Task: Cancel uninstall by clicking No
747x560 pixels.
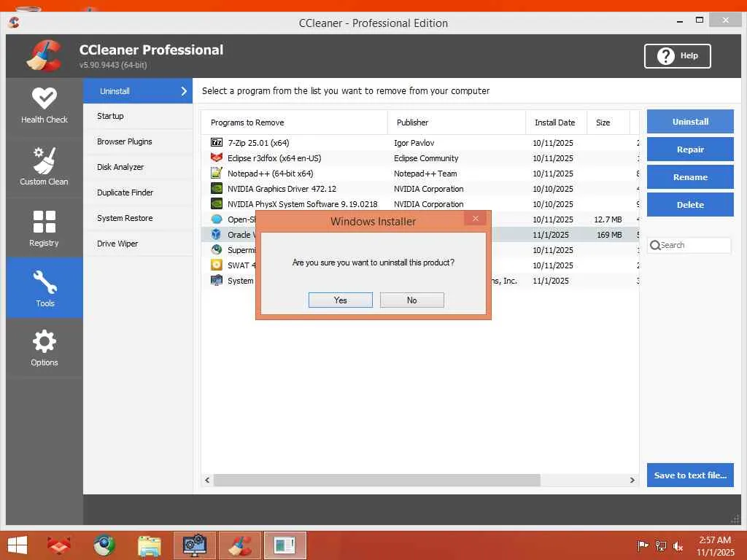Action: pos(412,300)
